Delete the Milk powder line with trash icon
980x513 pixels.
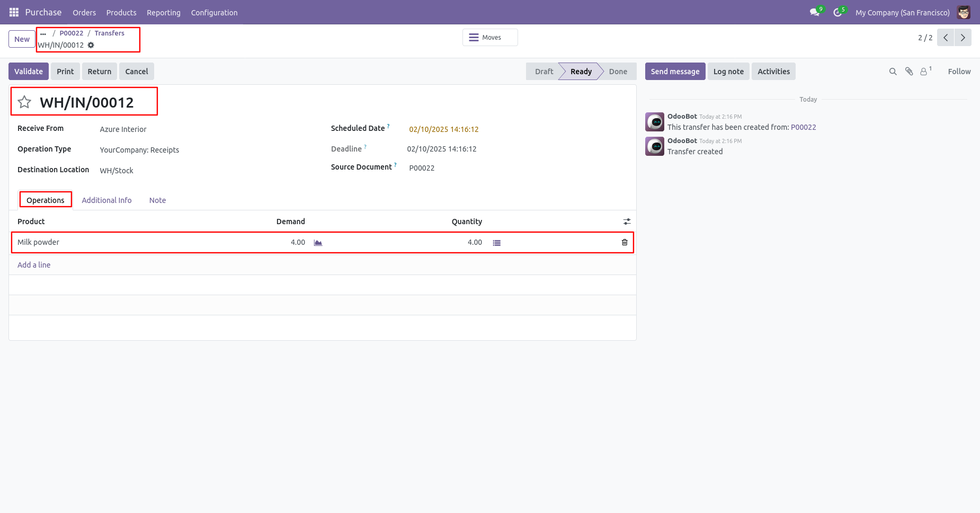(x=625, y=242)
